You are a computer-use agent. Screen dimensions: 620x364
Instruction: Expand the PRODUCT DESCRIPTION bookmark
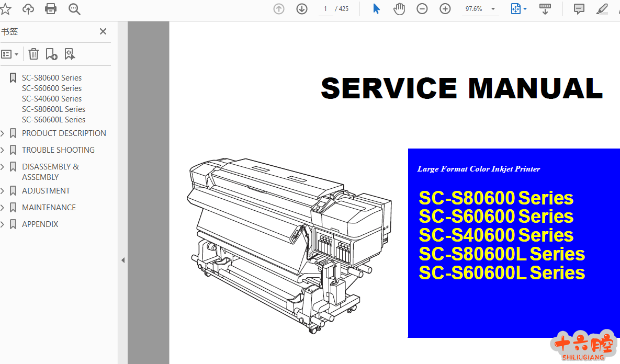point(3,133)
